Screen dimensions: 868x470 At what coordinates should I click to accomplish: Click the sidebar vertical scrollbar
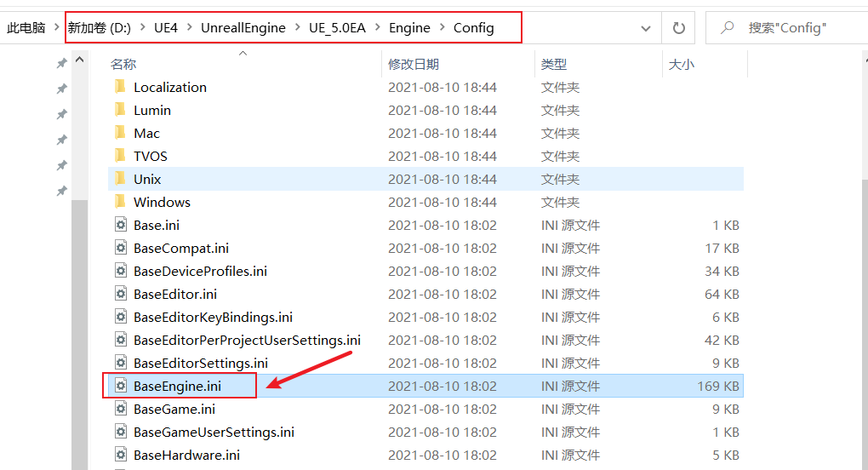[80, 335]
